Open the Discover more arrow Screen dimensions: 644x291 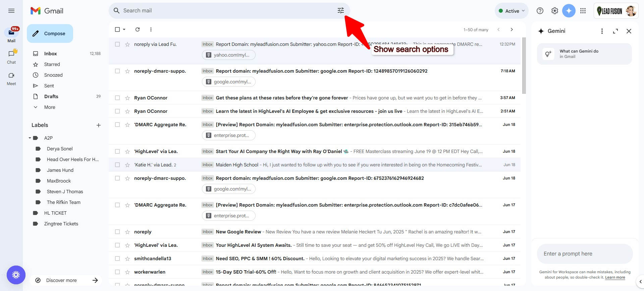pyautogui.click(x=95, y=280)
